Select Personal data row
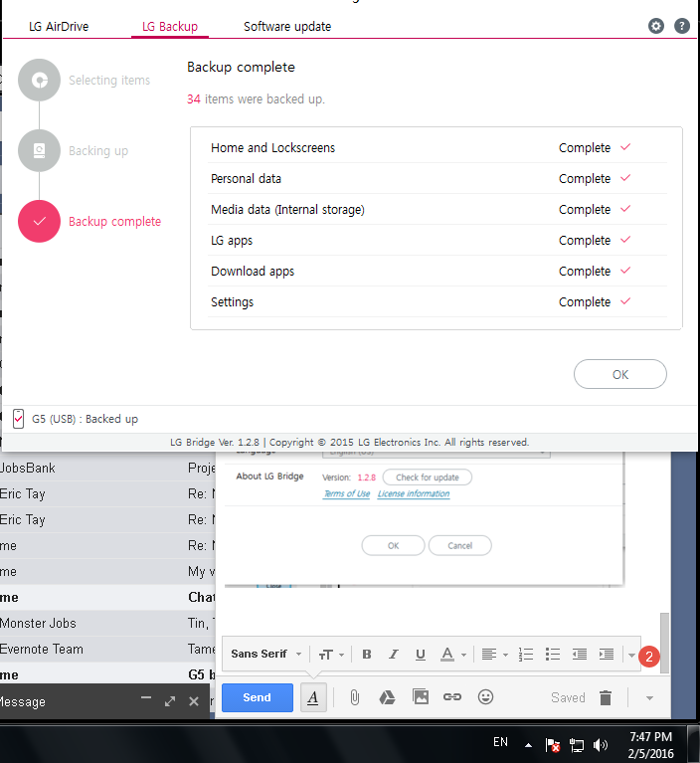The height and width of the screenshot is (763, 700). click(x=437, y=179)
